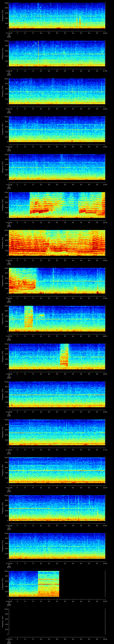Select the spectrogram panel starting at 14:20:00

[57, 54]
